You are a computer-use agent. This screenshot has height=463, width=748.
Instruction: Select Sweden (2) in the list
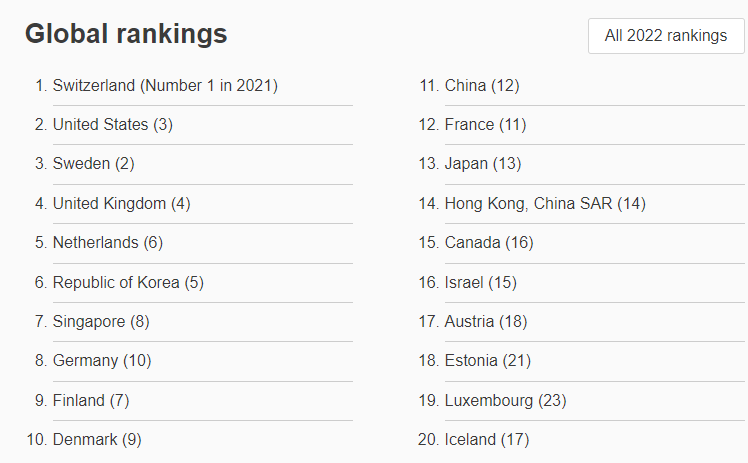point(94,164)
